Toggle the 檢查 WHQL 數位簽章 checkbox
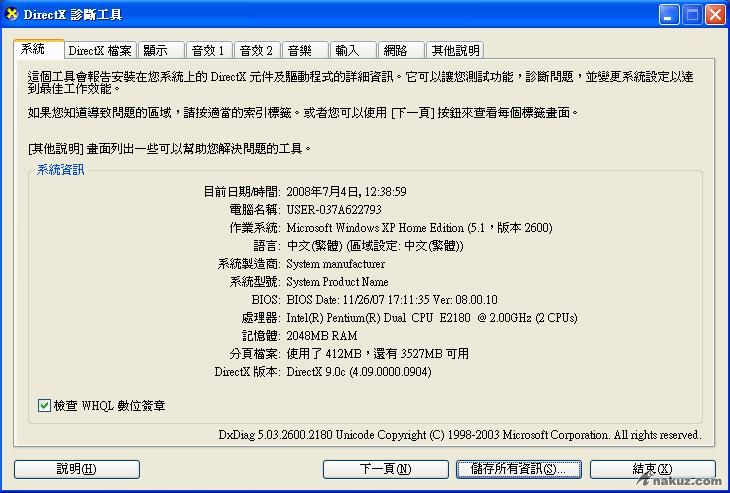 pos(44,405)
